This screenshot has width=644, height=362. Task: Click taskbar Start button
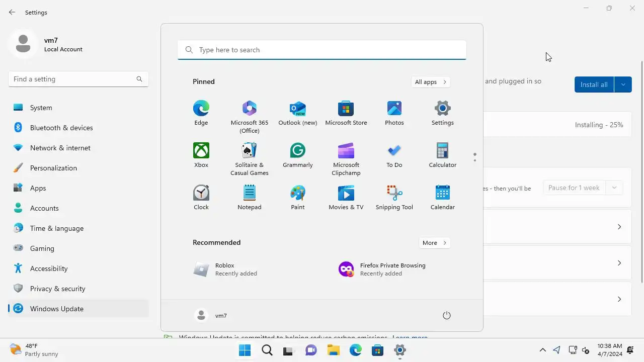pyautogui.click(x=245, y=350)
